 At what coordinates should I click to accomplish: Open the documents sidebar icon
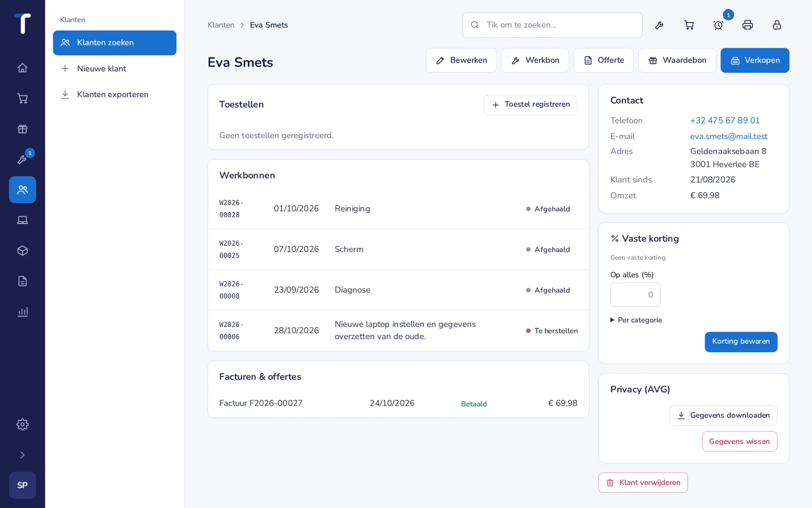click(x=22, y=281)
